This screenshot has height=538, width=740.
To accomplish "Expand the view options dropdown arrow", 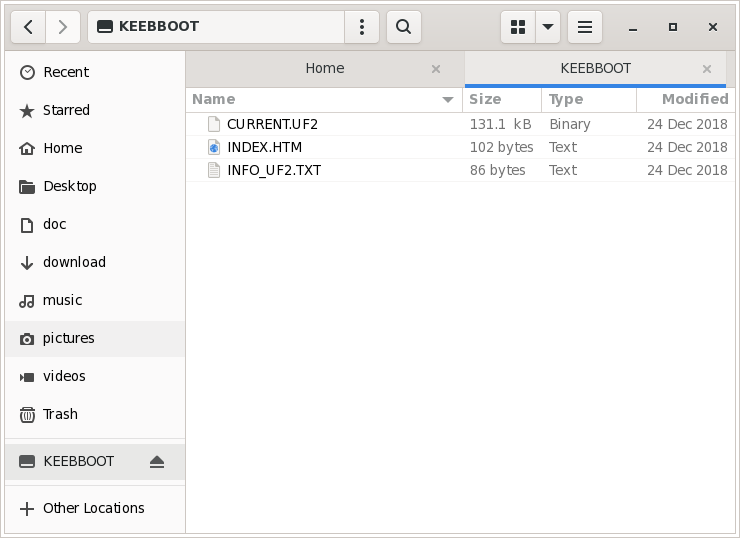I will coord(548,27).
